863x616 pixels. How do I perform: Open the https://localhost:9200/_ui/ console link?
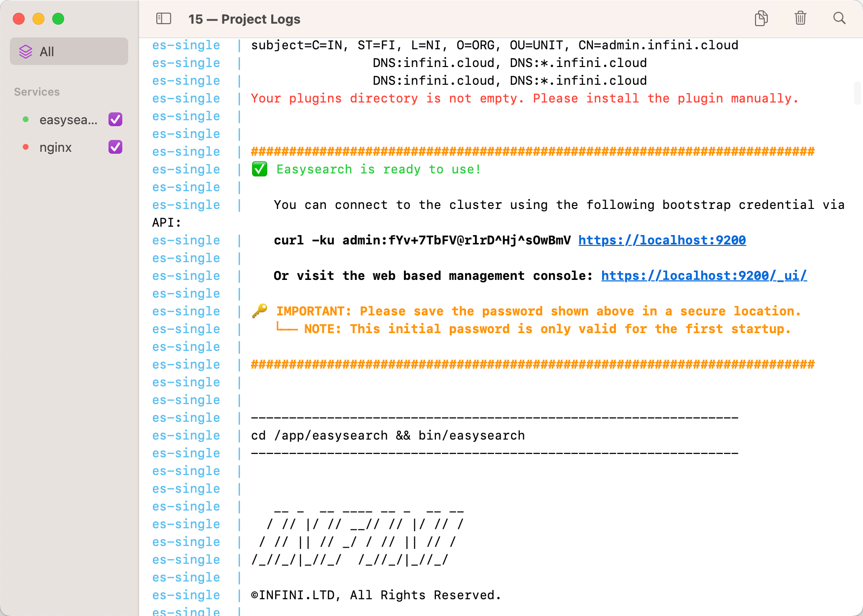click(x=704, y=275)
